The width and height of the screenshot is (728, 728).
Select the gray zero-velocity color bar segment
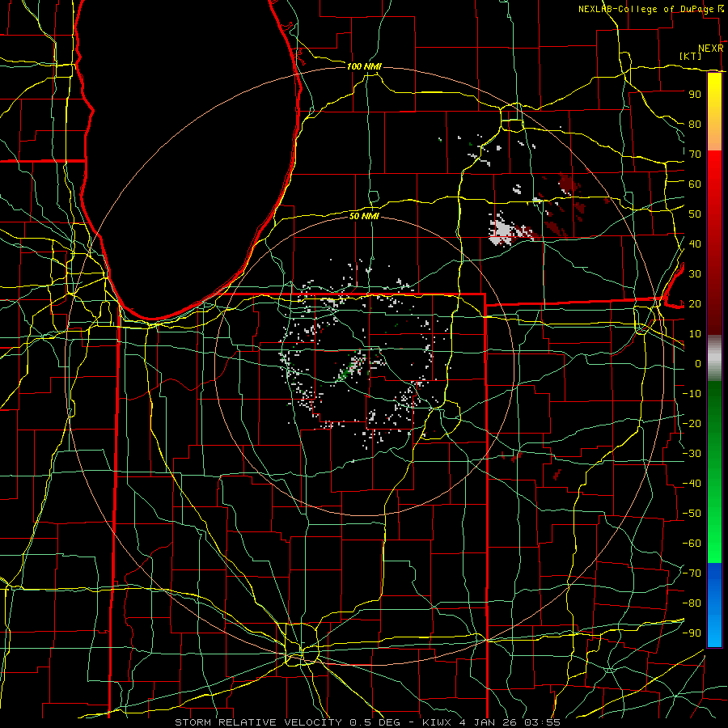(x=714, y=358)
